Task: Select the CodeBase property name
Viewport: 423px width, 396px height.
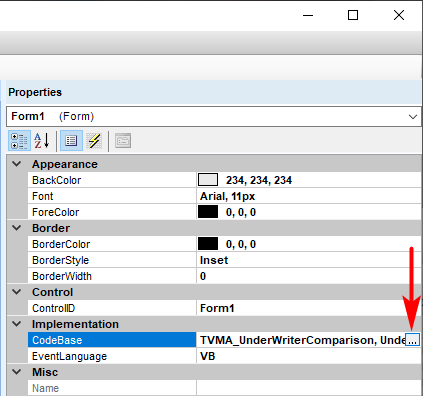Action: [x=57, y=340]
